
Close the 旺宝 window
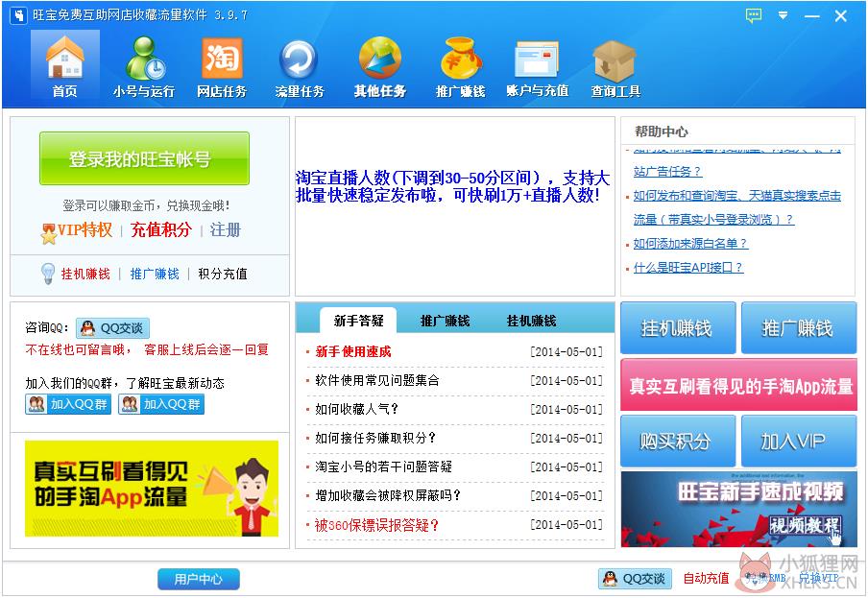coord(841,16)
